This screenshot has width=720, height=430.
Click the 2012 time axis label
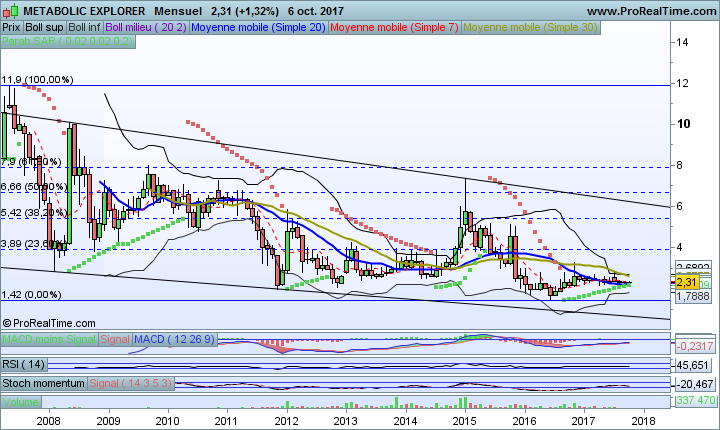tap(287, 421)
